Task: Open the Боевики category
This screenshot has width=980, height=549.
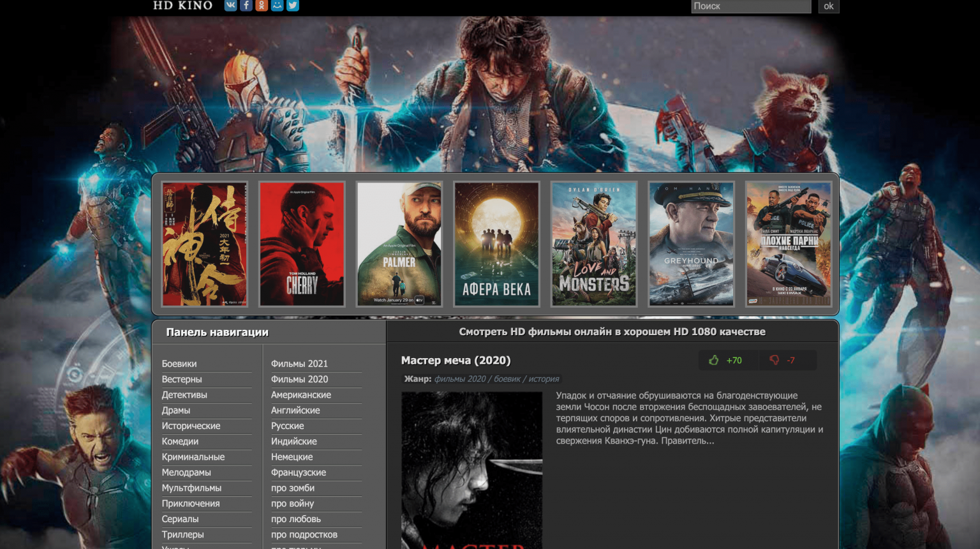Action: point(179,363)
